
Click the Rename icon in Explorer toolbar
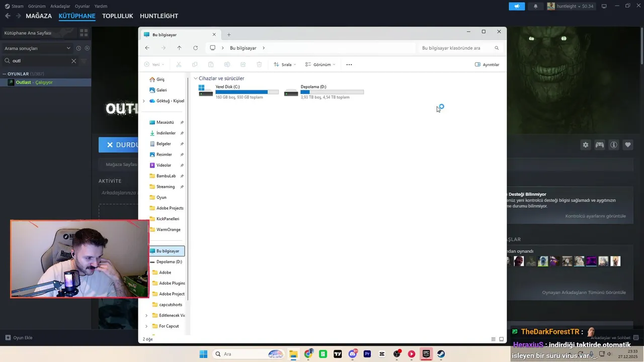click(227, 64)
